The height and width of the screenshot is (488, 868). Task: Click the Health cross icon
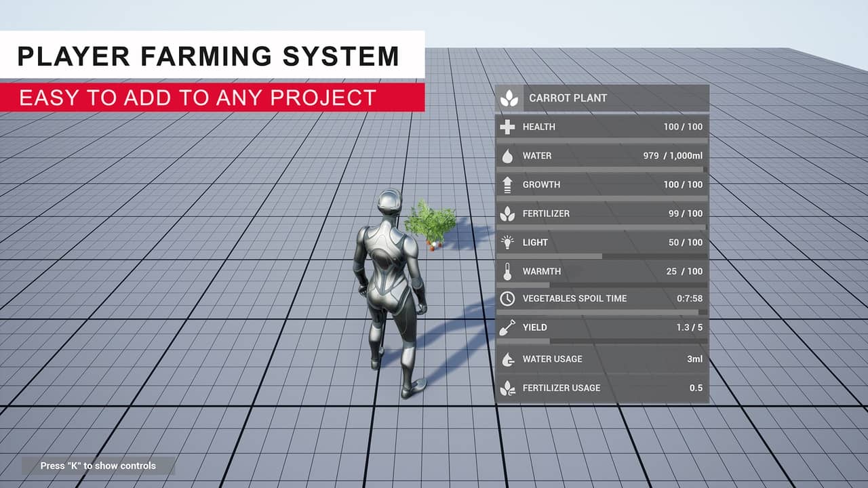click(x=507, y=126)
